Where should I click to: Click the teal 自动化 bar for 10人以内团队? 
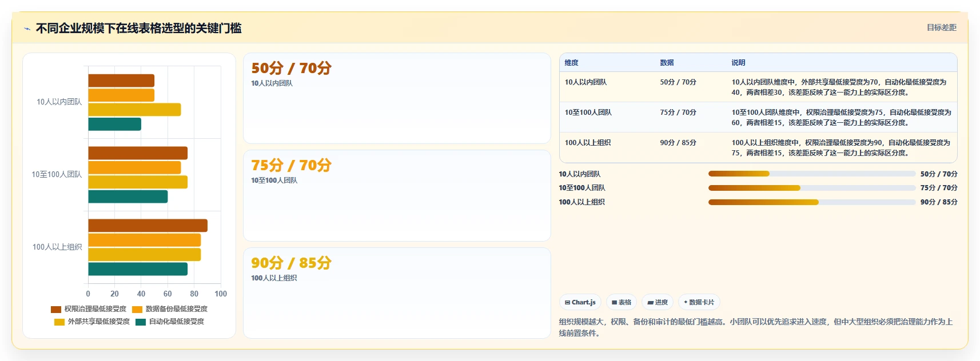pos(114,124)
